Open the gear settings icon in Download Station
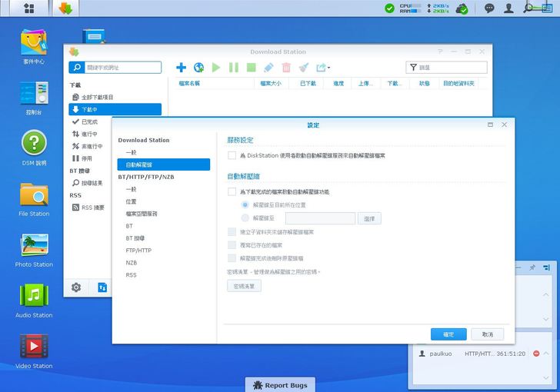Viewport: 560px width, 392px height. pos(76,287)
